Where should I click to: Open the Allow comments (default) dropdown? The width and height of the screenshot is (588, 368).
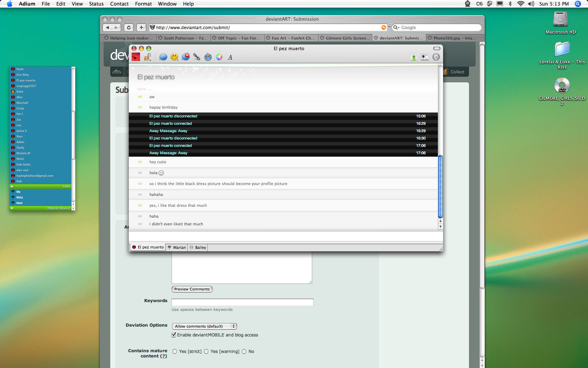(204, 326)
